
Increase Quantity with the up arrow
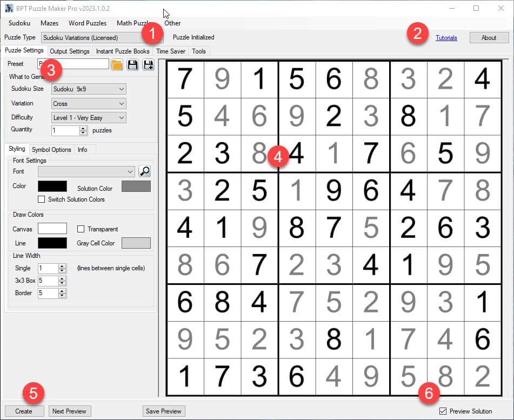[83, 128]
